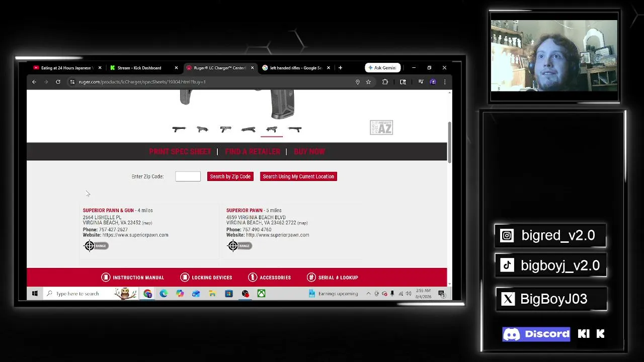Image resolution: width=644 pixels, height=362 pixels.
Task: View the first pistol thumbnail image
Action: click(x=179, y=130)
